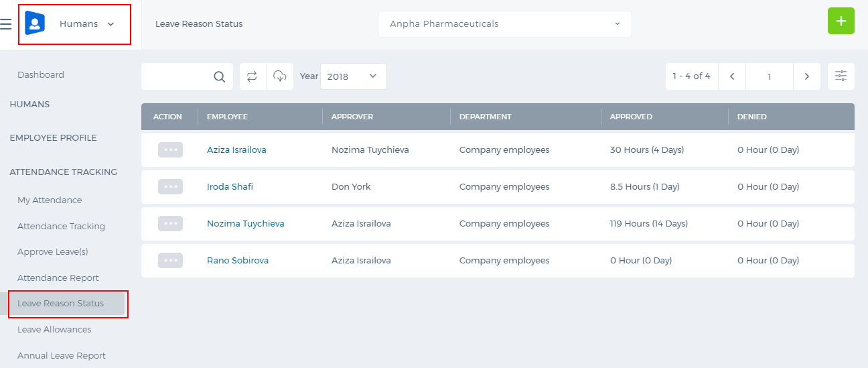This screenshot has width=868, height=368.
Task: Click the Leave Reason Status page title
Action: [x=199, y=24]
